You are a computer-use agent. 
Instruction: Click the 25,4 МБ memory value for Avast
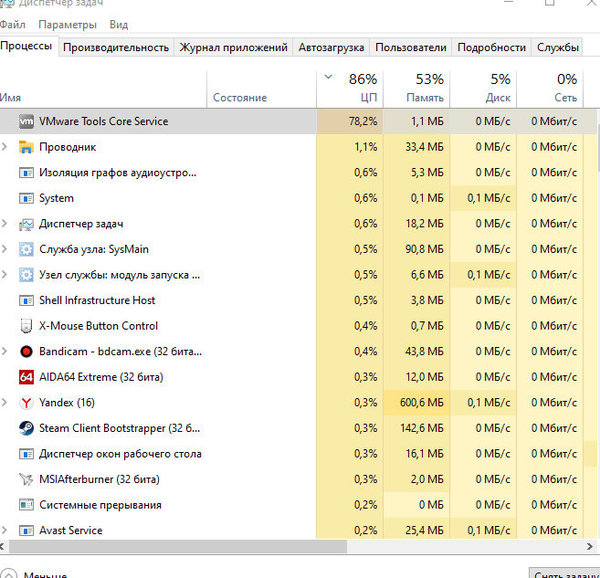(424, 530)
